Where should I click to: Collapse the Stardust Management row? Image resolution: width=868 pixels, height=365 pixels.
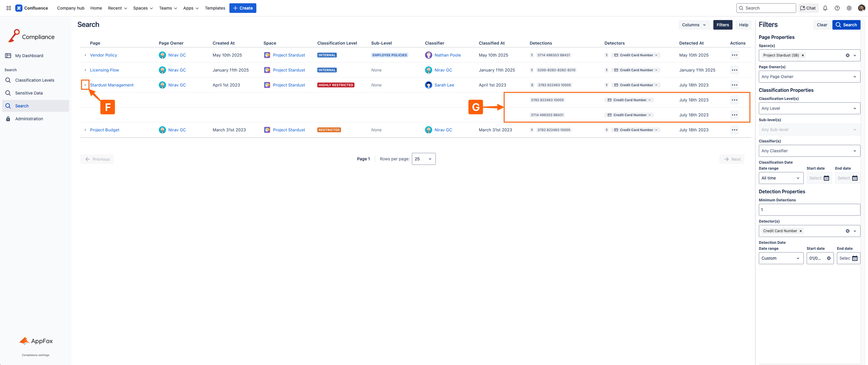[x=85, y=85]
